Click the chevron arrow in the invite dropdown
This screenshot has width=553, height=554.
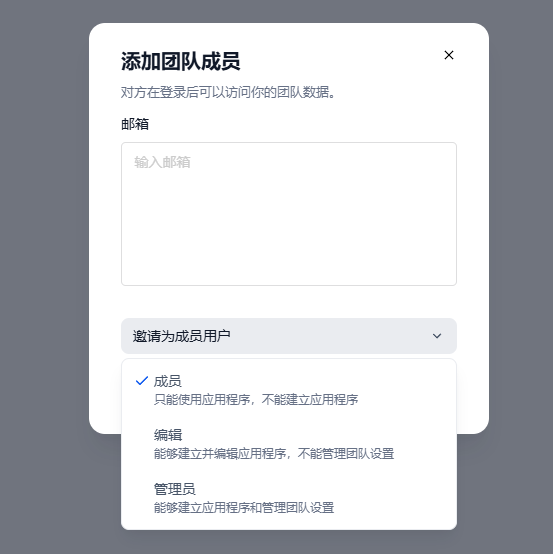pos(437,336)
